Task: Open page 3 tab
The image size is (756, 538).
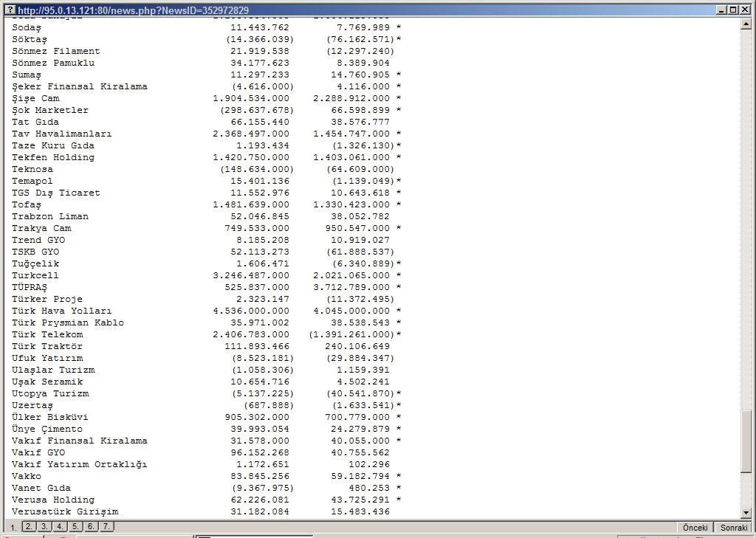Action: pyautogui.click(x=45, y=526)
